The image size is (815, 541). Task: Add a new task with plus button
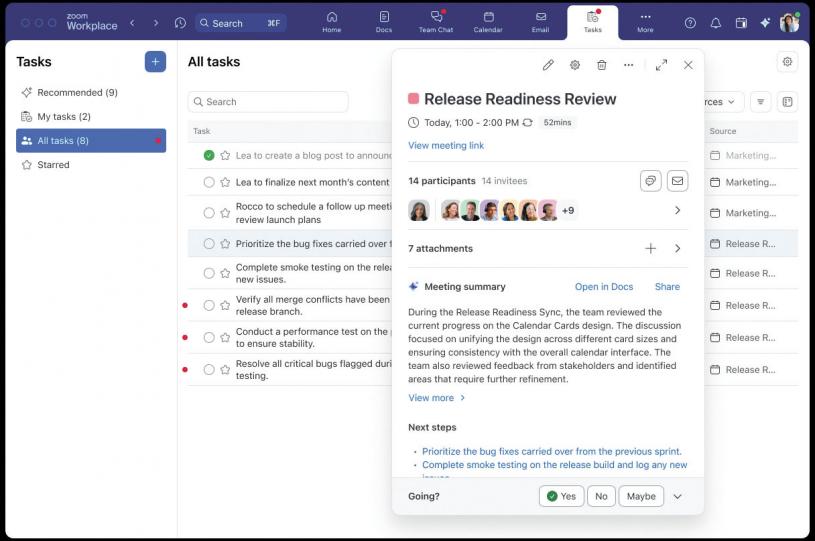155,62
